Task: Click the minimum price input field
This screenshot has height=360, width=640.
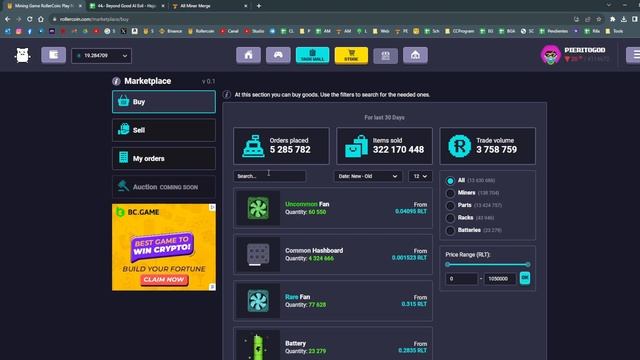Action: point(461,279)
